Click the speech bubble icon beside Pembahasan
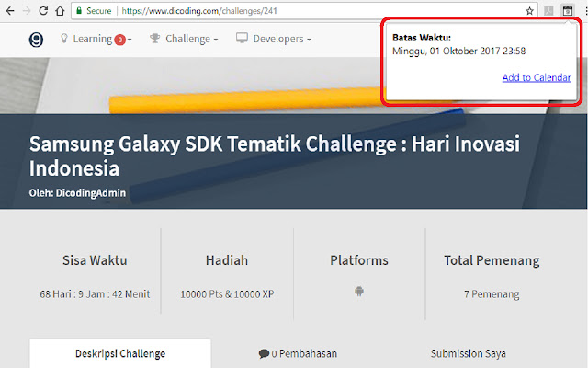Viewport: 588px width, 368px height. click(264, 353)
